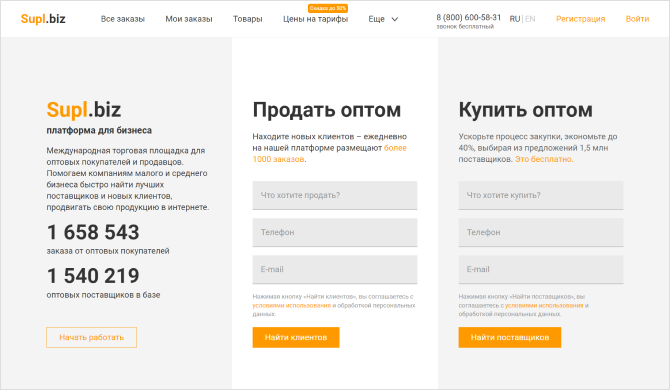670x390 pixels.
Task: Click the Войти link
Action: pyautogui.click(x=637, y=19)
